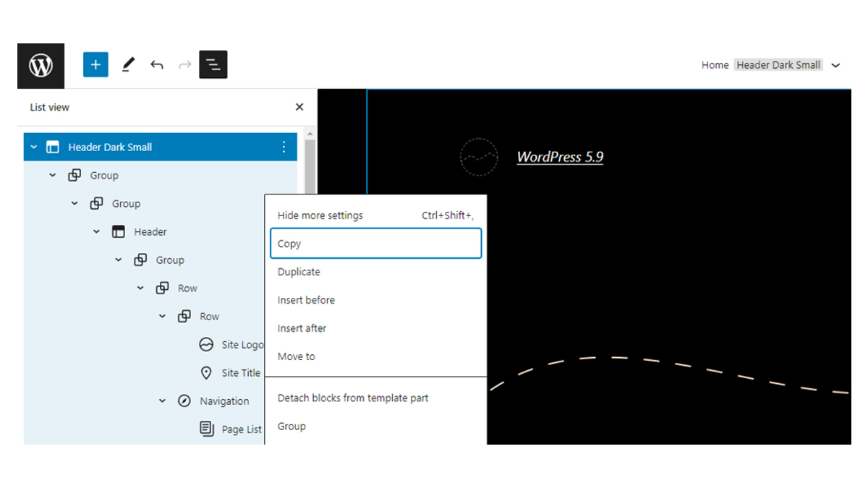
Task: Click the first Group block icon
Action: 75,175
